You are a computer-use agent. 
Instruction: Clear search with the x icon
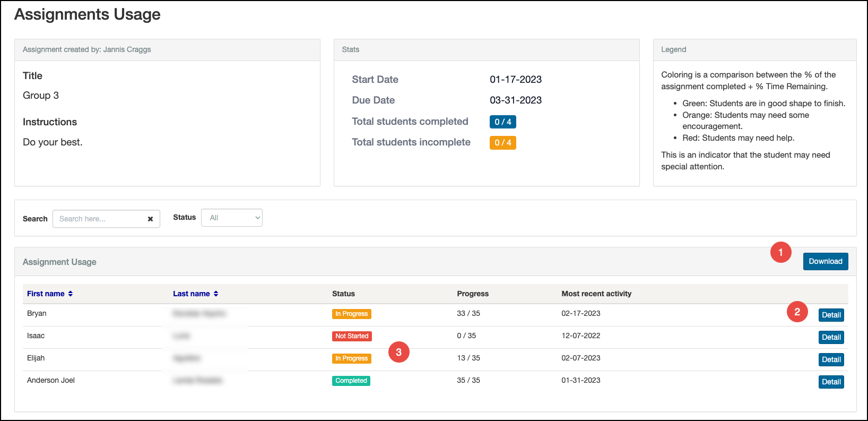(x=150, y=219)
